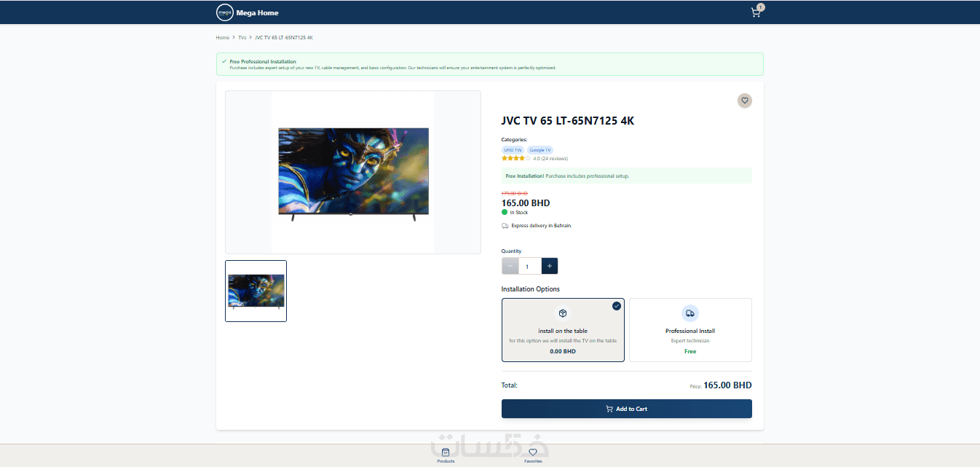Select the TV thumbnail image
980x467 pixels.
256,291
